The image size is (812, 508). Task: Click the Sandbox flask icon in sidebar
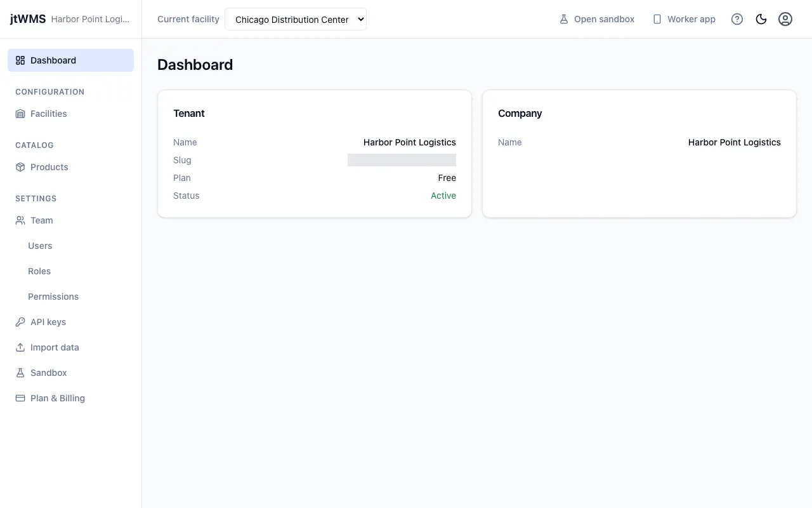click(x=20, y=373)
